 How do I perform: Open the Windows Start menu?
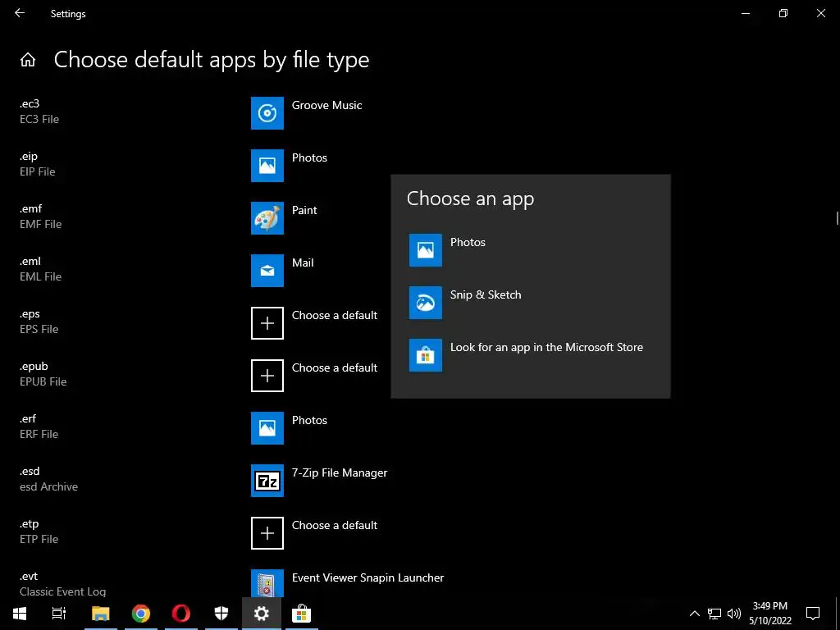pos(20,614)
